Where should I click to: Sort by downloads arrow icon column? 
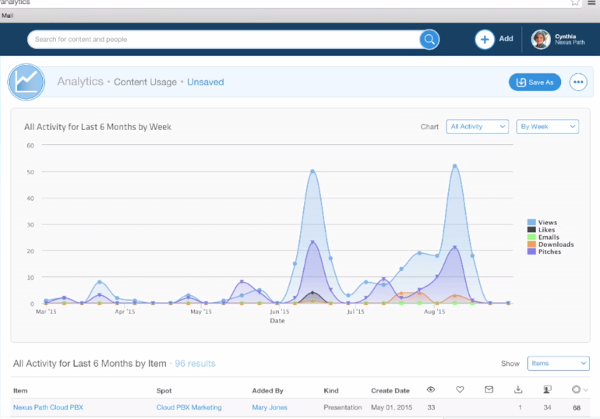point(519,389)
